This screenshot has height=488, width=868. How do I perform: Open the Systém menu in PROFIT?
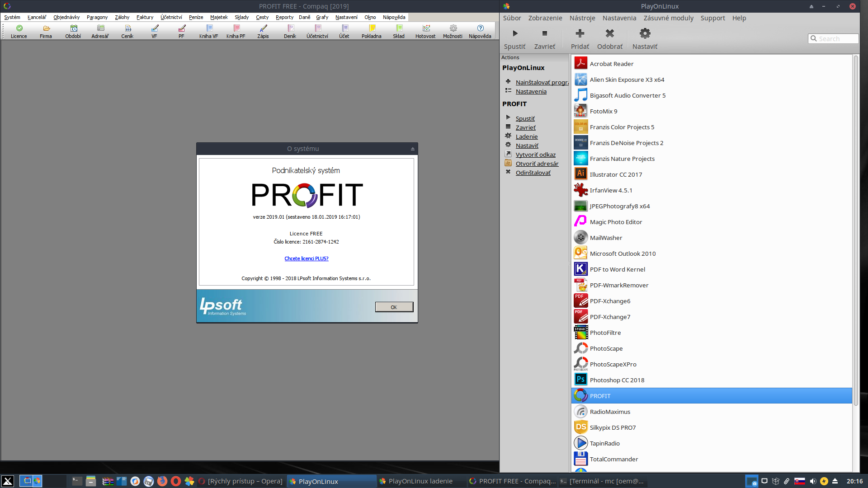pyautogui.click(x=12, y=17)
